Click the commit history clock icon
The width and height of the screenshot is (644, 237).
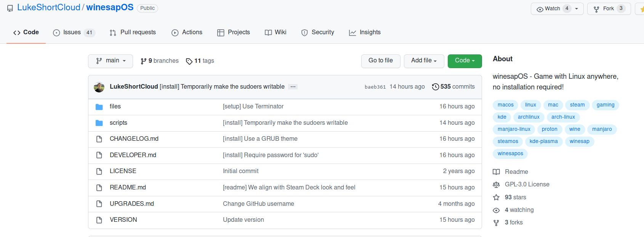(x=435, y=87)
